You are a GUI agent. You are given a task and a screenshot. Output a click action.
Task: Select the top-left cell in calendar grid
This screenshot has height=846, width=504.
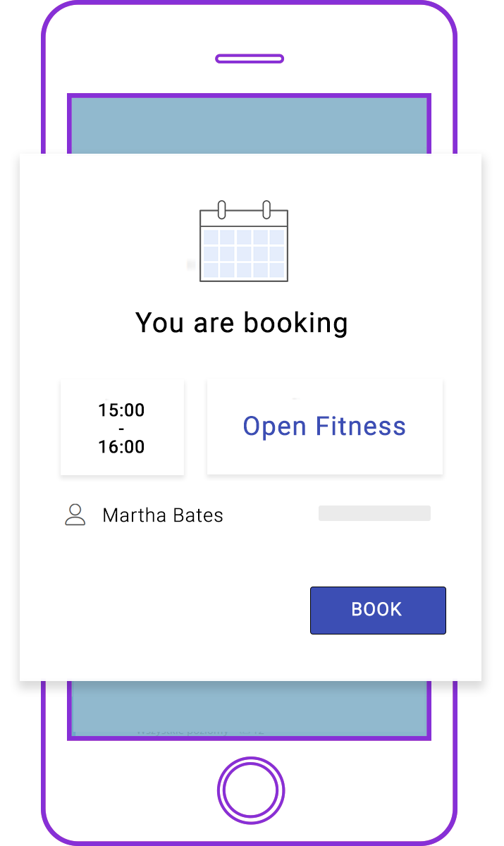point(211,237)
